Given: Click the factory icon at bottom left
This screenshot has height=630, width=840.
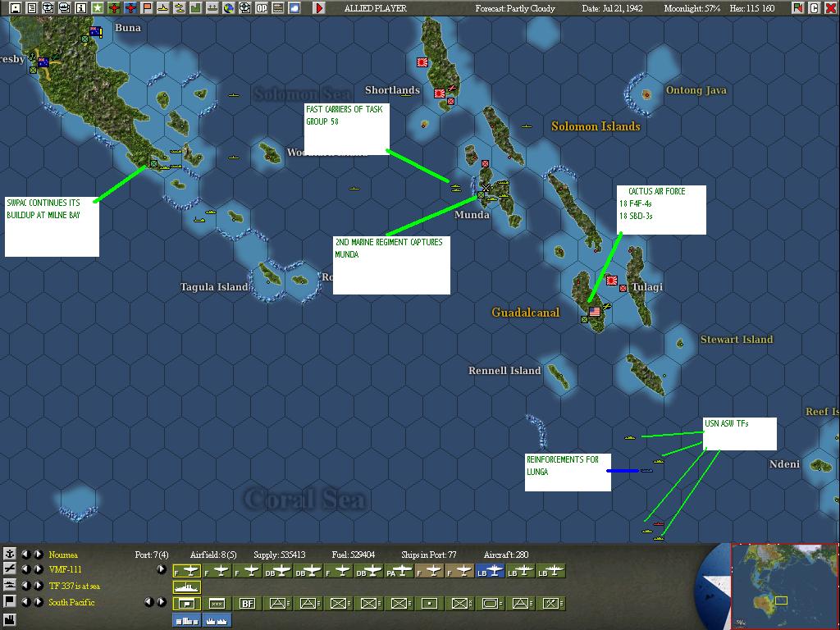Looking at the screenshot, I should point(10,620).
